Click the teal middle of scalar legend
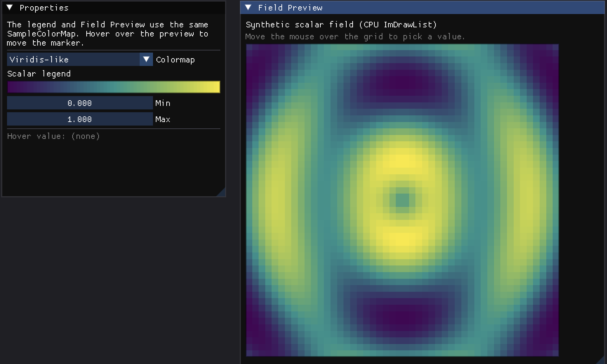Screen dimensions: 607x364 114,87
